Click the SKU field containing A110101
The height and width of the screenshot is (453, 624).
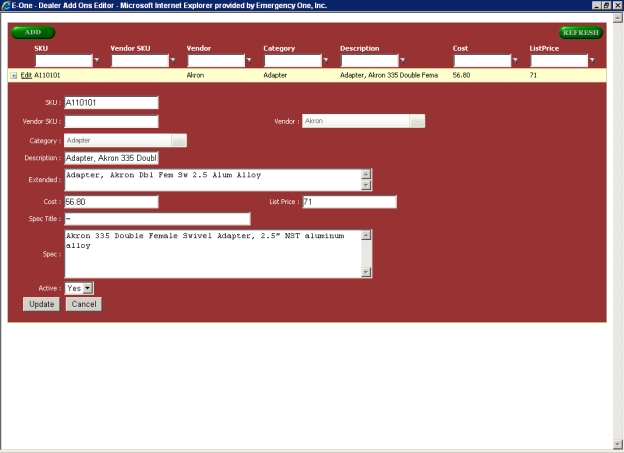111,103
